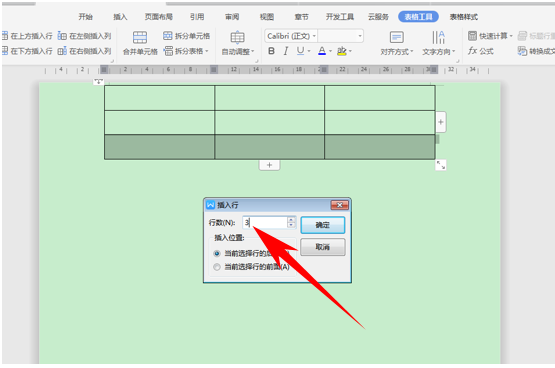Click table resize handle at corner
Image resolution: width=555 pixels, height=368 pixels.
[441, 165]
